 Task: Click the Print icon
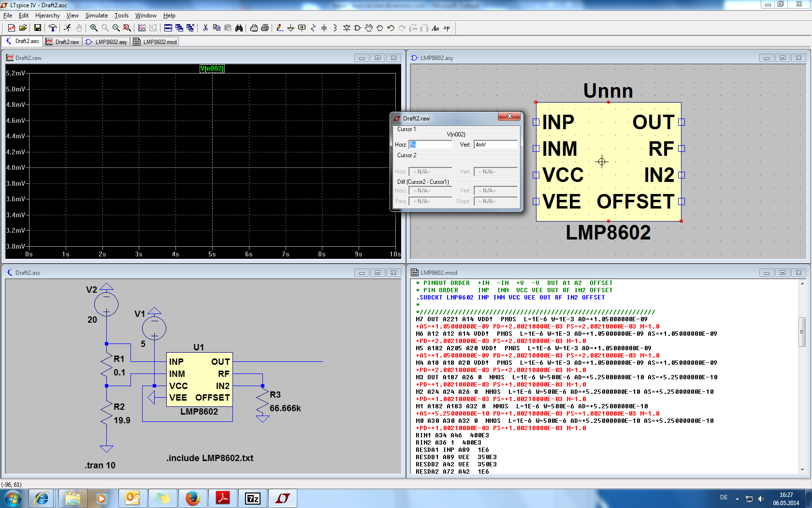click(x=265, y=28)
